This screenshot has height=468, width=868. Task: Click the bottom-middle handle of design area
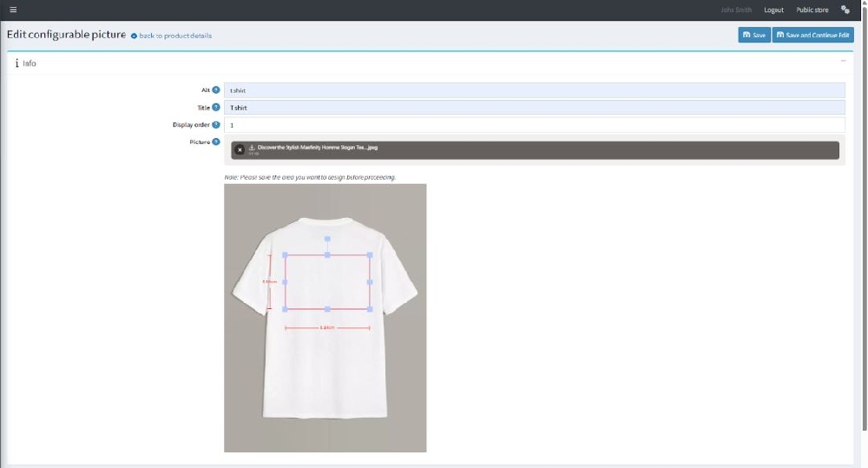pyautogui.click(x=327, y=309)
